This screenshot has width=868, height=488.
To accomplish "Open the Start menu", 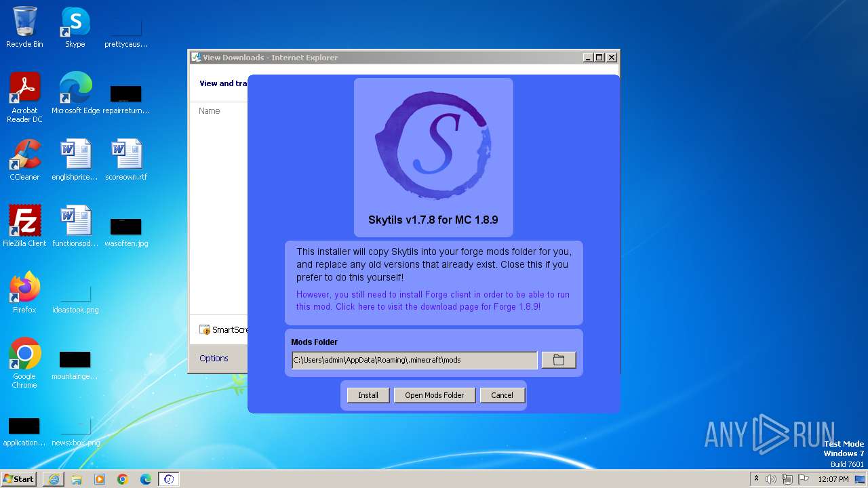I will (x=19, y=479).
